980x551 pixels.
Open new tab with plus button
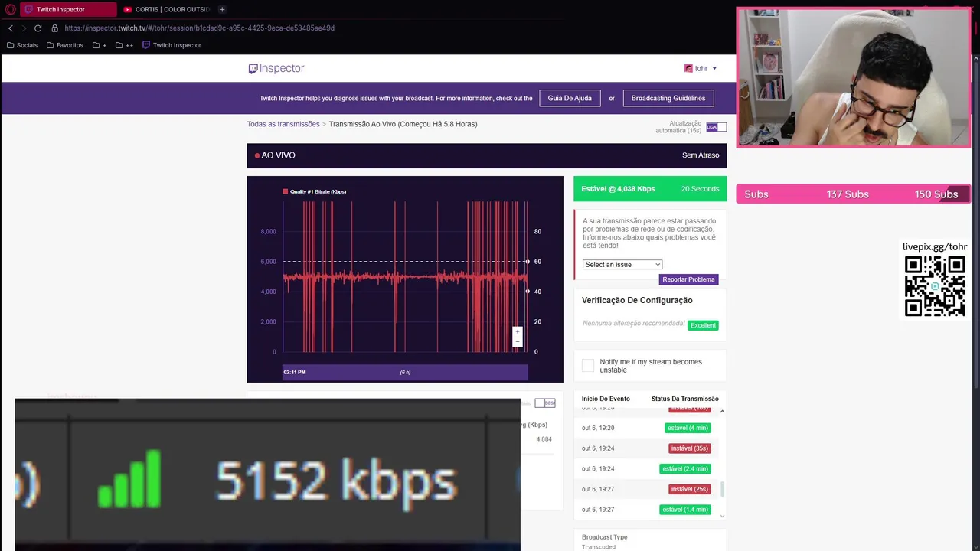(222, 9)
